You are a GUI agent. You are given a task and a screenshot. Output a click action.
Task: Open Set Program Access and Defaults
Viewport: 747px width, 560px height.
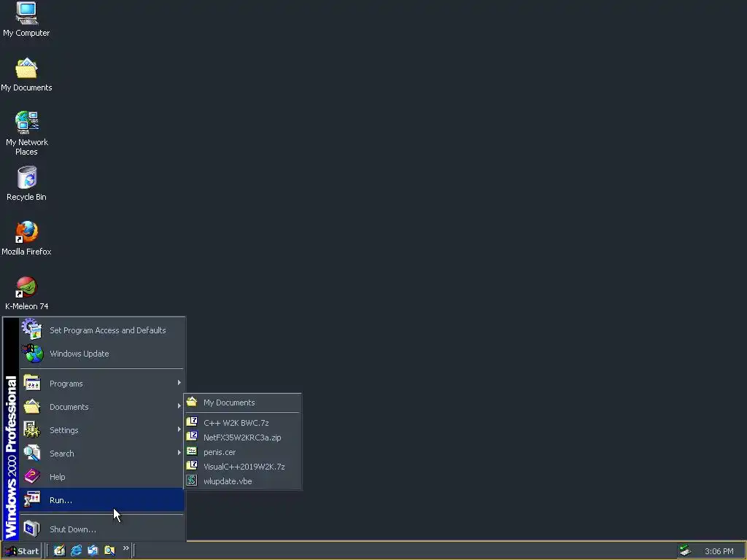102,330
